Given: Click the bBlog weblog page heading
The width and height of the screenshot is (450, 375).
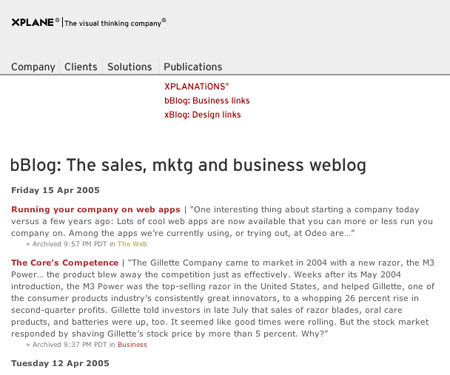Looking at the screenshot, I should pos(188,165).
